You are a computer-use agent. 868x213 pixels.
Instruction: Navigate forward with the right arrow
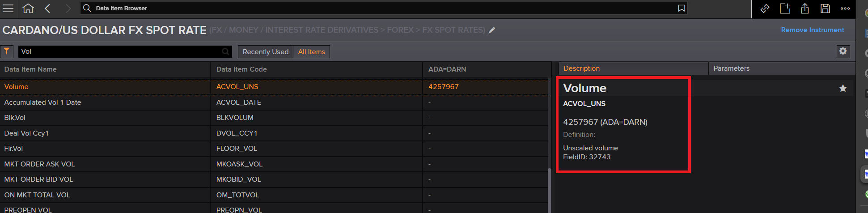point(68,9)
